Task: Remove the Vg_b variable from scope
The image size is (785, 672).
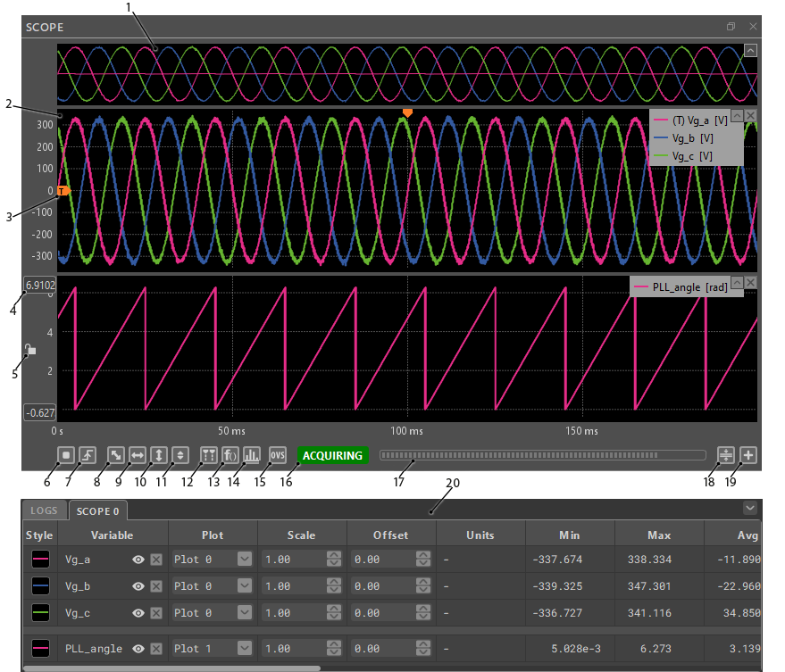Action: pos(156,586)
